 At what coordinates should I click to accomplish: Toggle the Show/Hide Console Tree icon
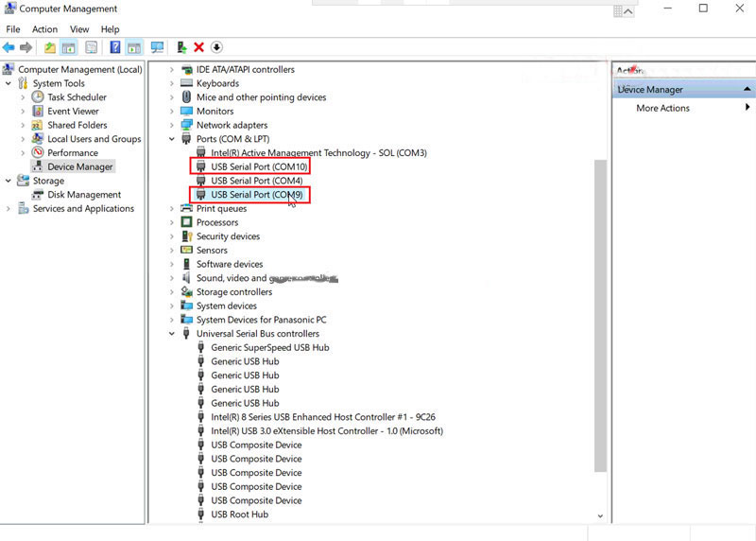pyautogui.click(x=68, y=47)
